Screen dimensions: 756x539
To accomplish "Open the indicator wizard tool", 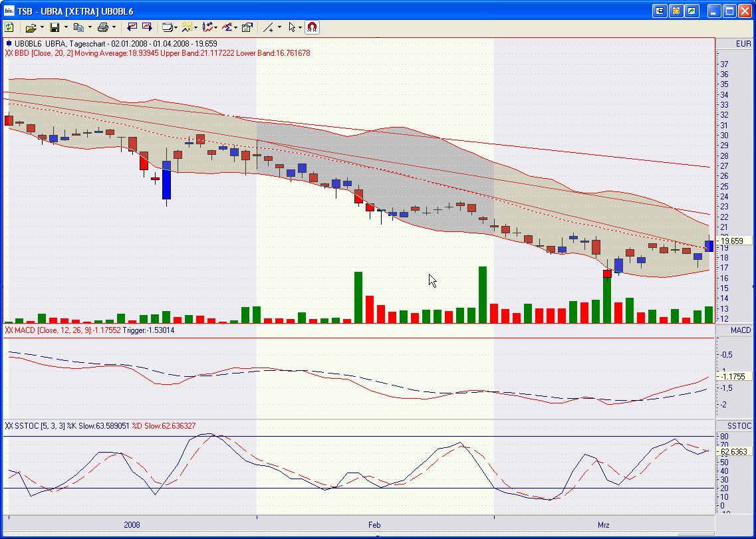I will [x=188, y=27].
